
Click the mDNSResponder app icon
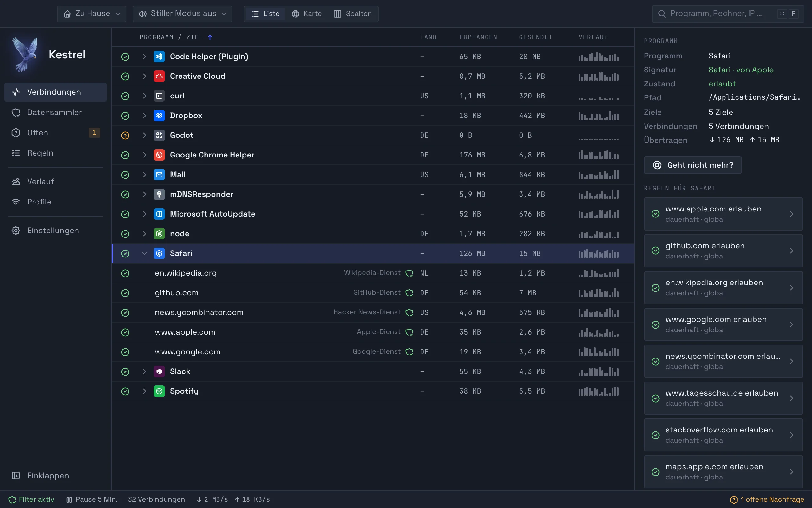tap(159, 194)
